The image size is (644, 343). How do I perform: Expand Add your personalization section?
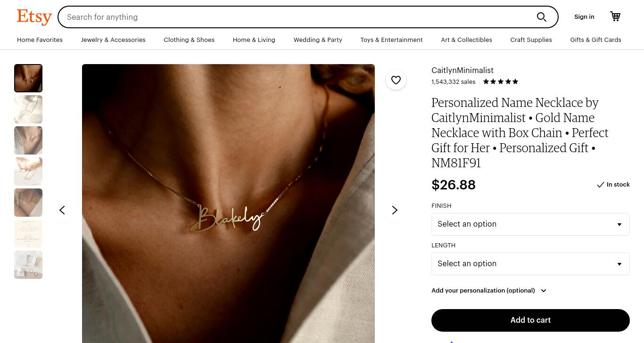pyautogui.click(x=489, y=291)
